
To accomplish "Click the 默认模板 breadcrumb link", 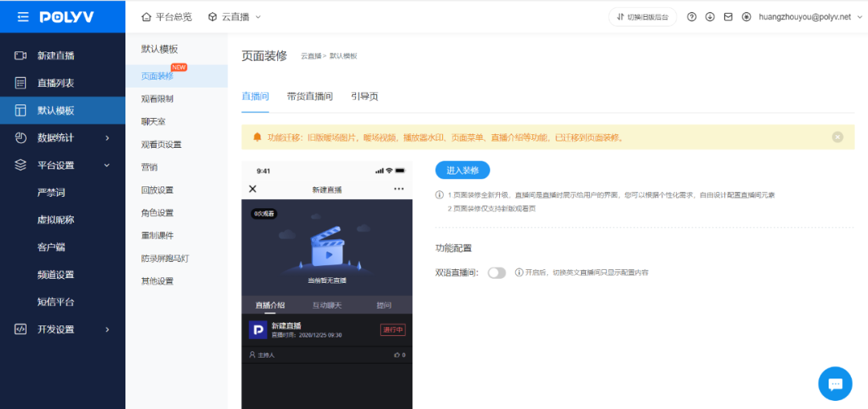I will (x=344, y=56).
